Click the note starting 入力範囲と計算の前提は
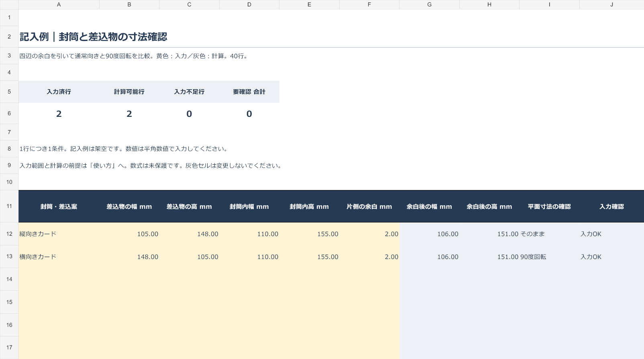The image size is (644, 359). (x=151, y=165)
